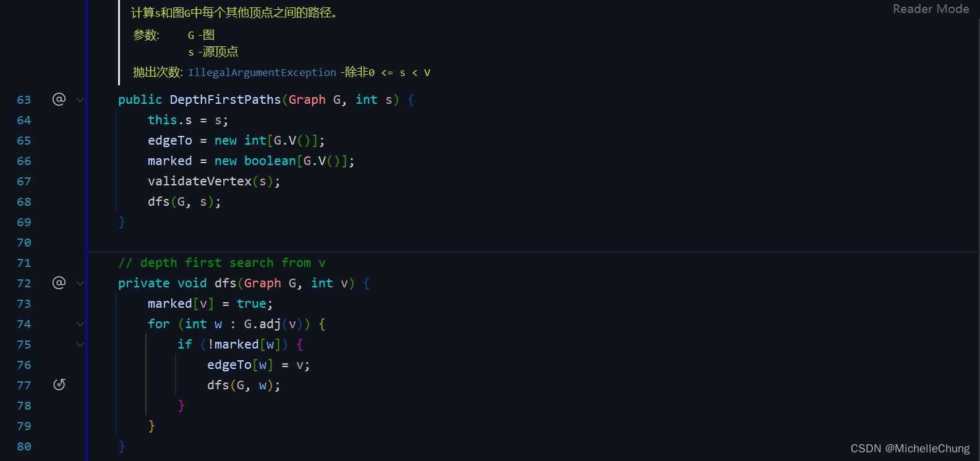The width and height of the screenshot is (980, 461).
Task: Click the doc label '抛出次数:'
Action: [x=158, y=72]
